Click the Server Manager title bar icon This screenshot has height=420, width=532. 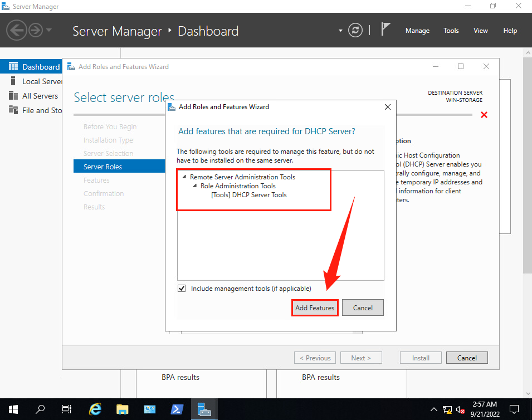[x=6, y=7]
